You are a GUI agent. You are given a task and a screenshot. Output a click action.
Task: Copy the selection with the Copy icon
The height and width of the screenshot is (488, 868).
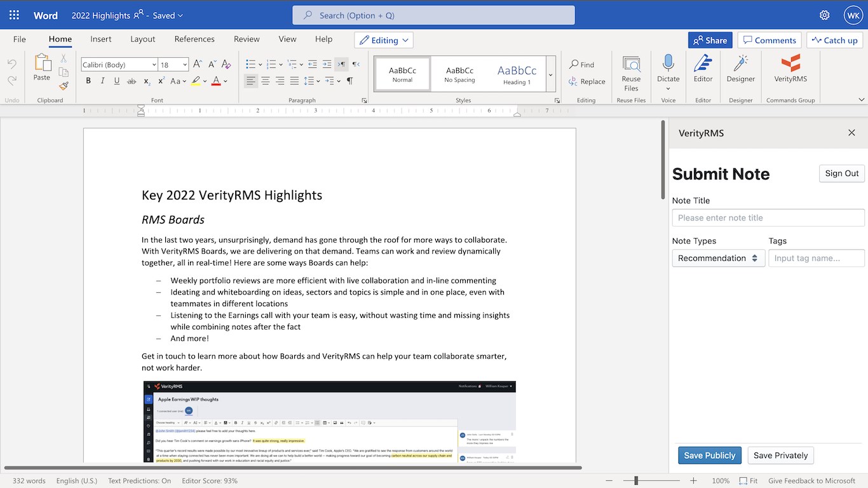(x=64, y=72)
